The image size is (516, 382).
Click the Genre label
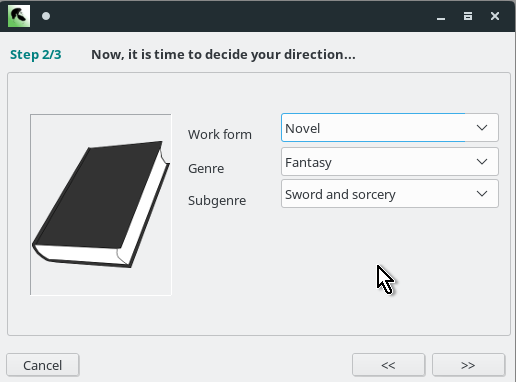206,168
